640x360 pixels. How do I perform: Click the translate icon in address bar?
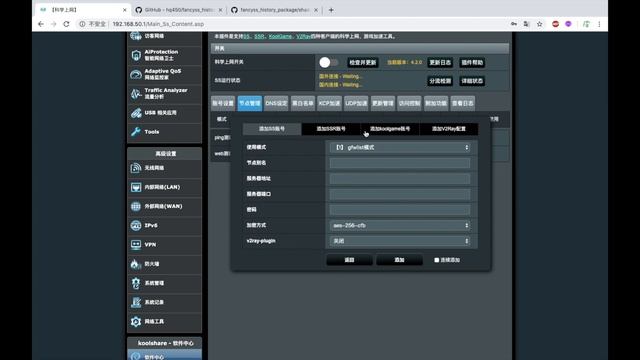[x=527, y=24]
